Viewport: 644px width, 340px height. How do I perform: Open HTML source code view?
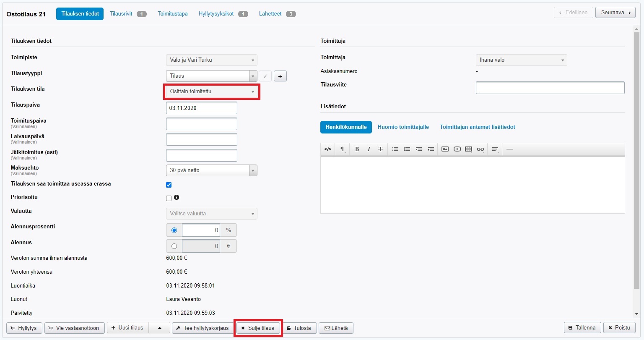(x=328, y=149)
